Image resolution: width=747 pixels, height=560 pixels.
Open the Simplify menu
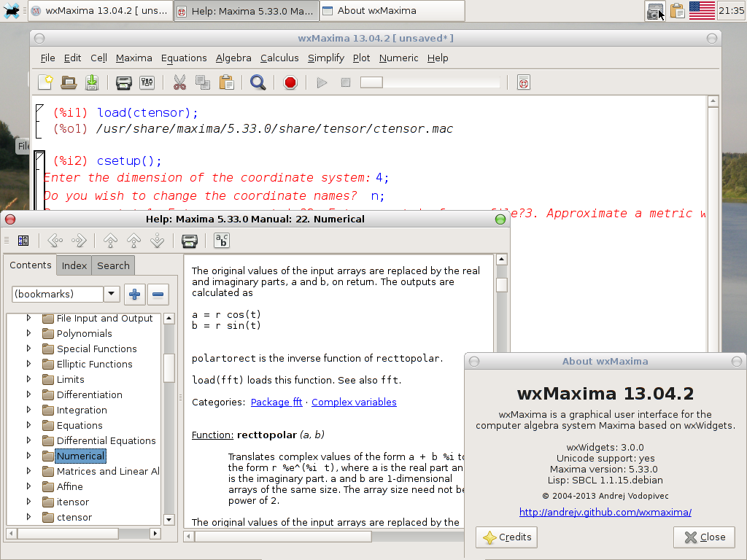pyautogui.click(x=326, y=58)
